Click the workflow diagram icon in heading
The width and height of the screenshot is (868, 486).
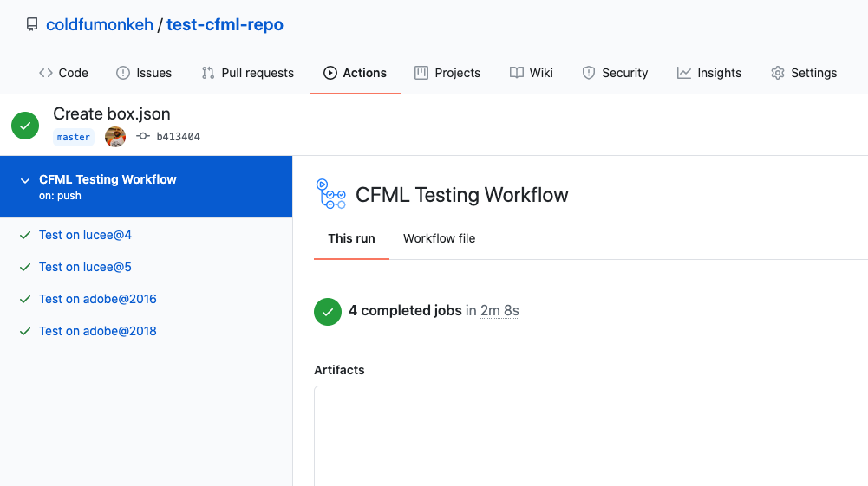tap(330, 194)
